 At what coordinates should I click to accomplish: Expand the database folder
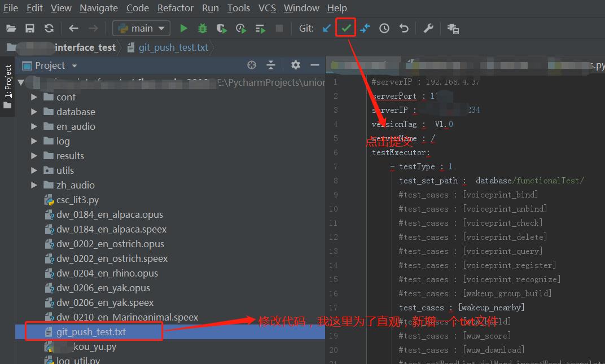pyautogui.click(x=34, y=112)
